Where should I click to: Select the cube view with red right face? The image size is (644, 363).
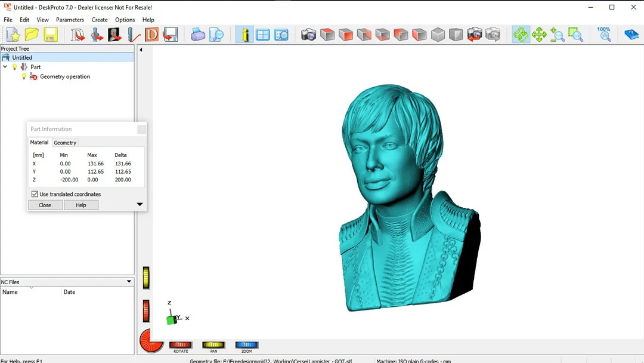click(364, 35)
